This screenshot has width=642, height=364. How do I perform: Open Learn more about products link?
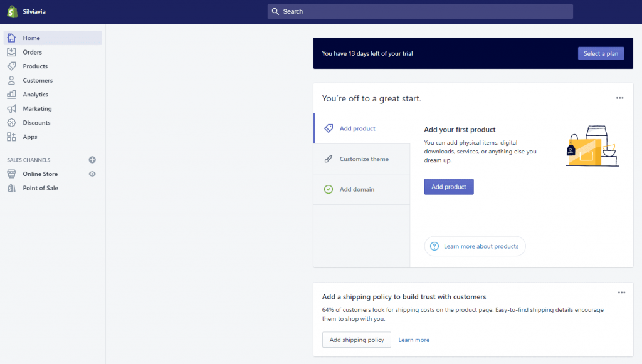[475, 246]
